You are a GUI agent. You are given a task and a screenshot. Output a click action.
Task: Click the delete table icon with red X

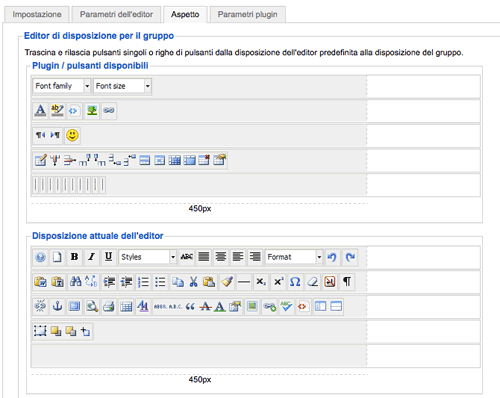pos(204,160)
